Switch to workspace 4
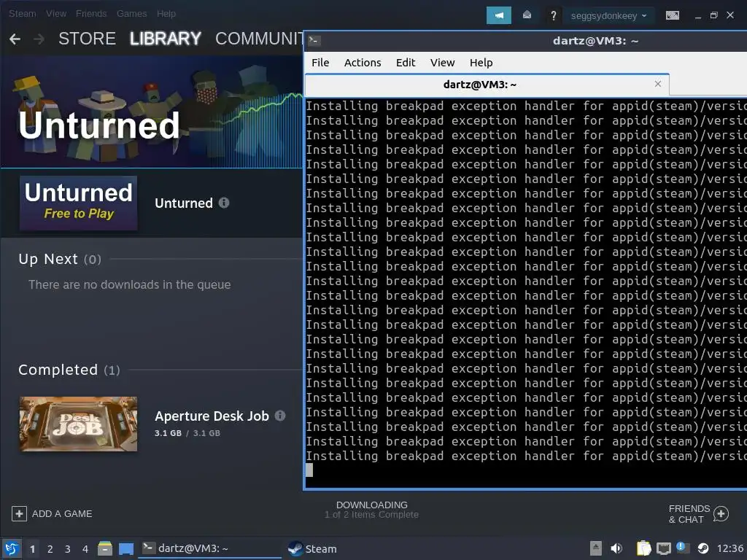The image size is (747, 560). click(85, 549)
